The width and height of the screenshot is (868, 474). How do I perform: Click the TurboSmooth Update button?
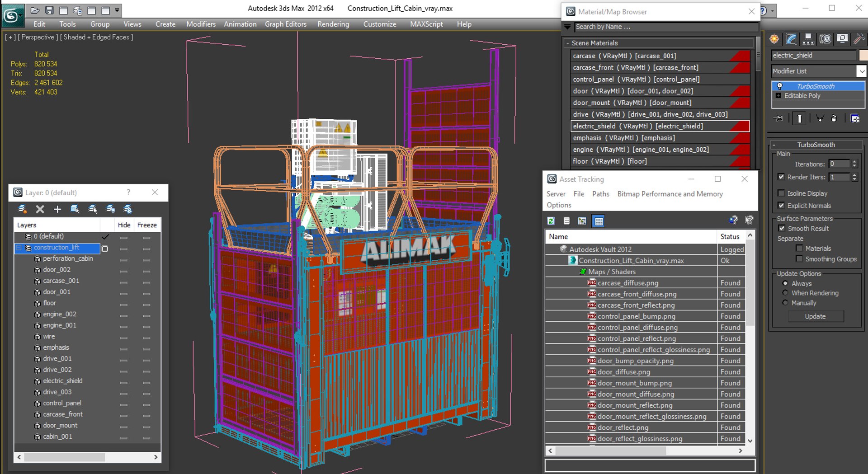[x=815, y=316]
